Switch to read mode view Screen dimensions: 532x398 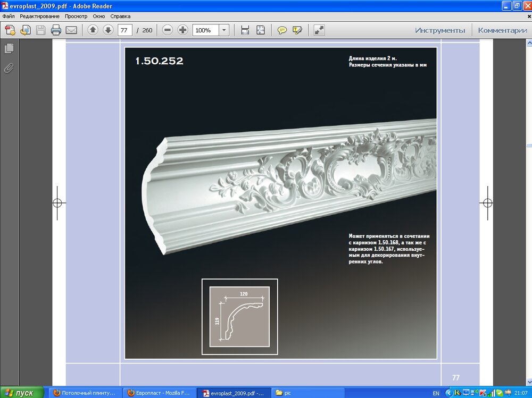click(319, 30)
